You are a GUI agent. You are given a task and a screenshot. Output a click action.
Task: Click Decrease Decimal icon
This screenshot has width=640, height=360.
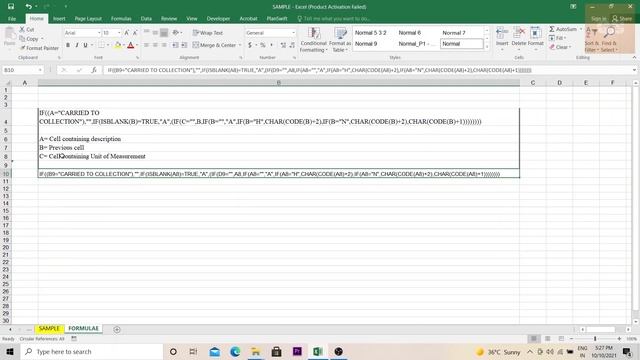click(292, 45)
